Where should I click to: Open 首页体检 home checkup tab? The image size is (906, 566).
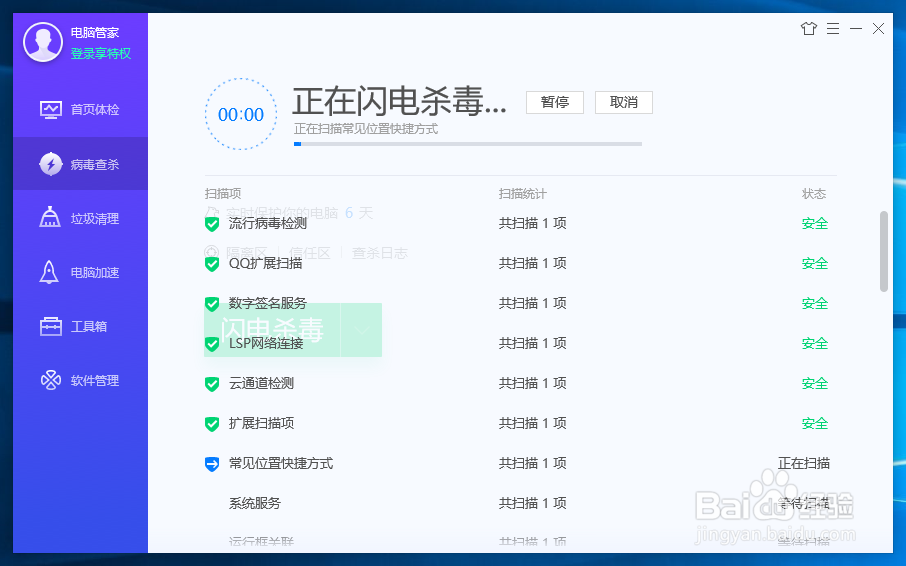[x=80, y=110]
